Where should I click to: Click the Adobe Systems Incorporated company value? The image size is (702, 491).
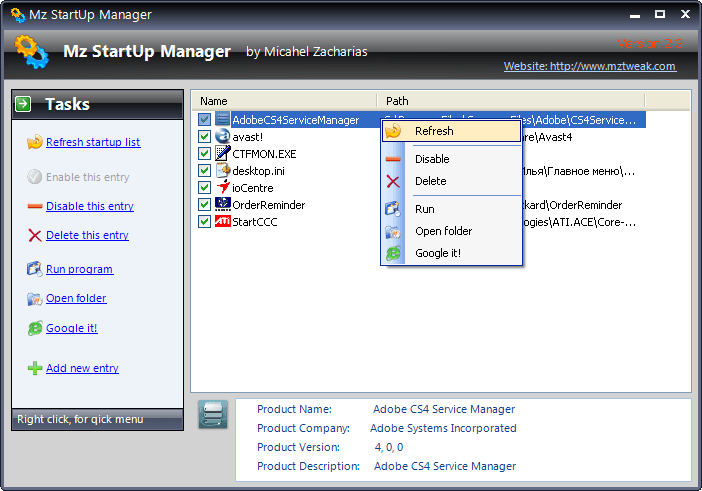[x=443, y=428]
